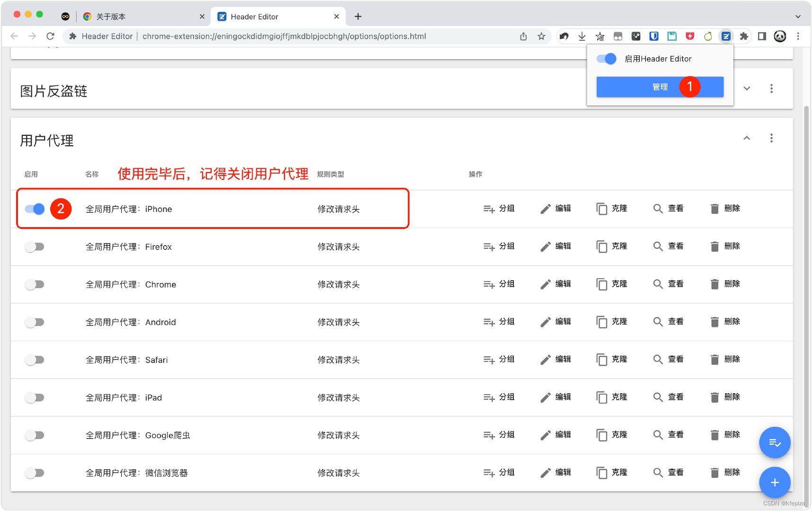View the Android user agent rule
The width and height of the screenshot is (812, 511).
click(x=668, y=322)
